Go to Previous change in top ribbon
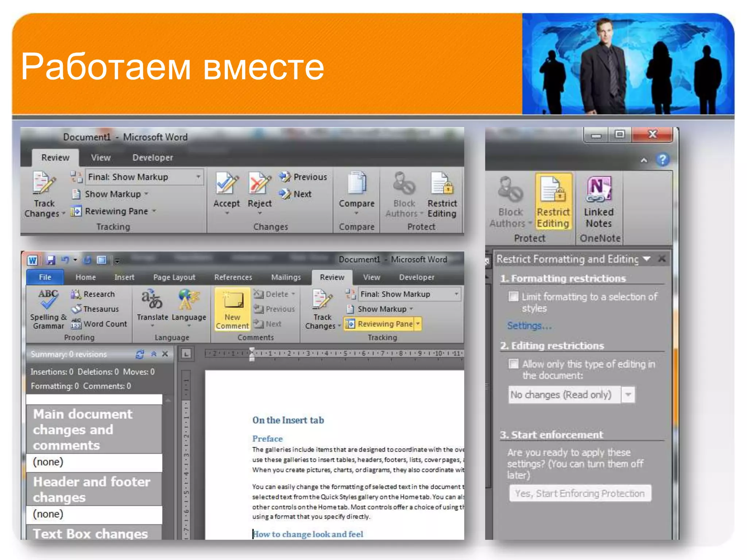 point(303,177)
